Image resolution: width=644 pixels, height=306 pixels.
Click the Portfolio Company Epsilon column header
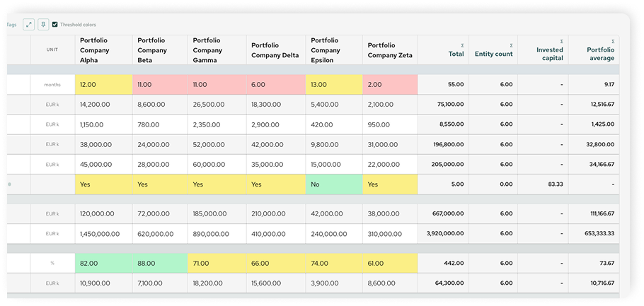(334, 49)
